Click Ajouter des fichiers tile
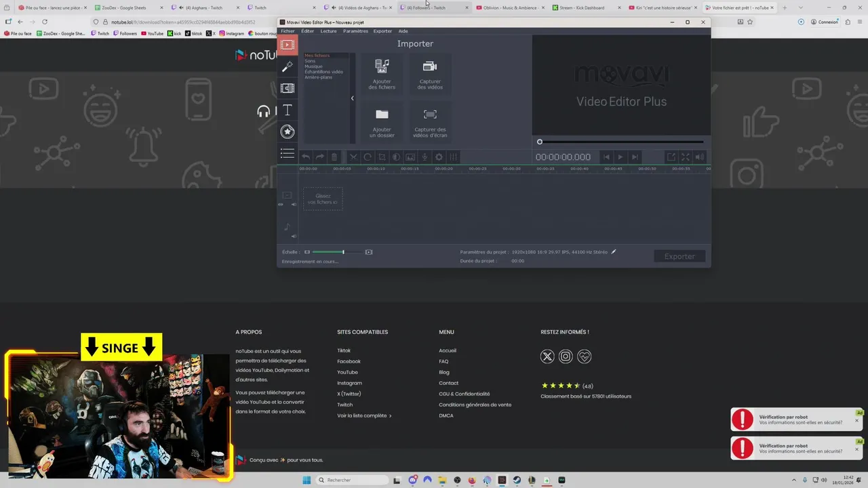Screen dimensions: 868x488 [x=382, y=75]
